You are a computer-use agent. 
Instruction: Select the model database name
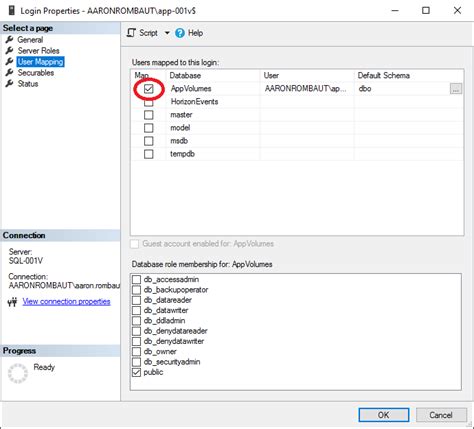pyautogui.click(x=180, y=128)
